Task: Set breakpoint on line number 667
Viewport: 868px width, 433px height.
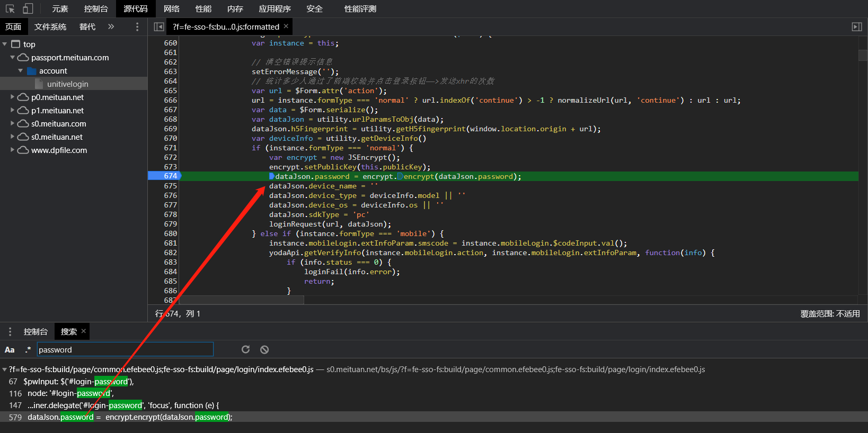Action: (x=170, y=110)
